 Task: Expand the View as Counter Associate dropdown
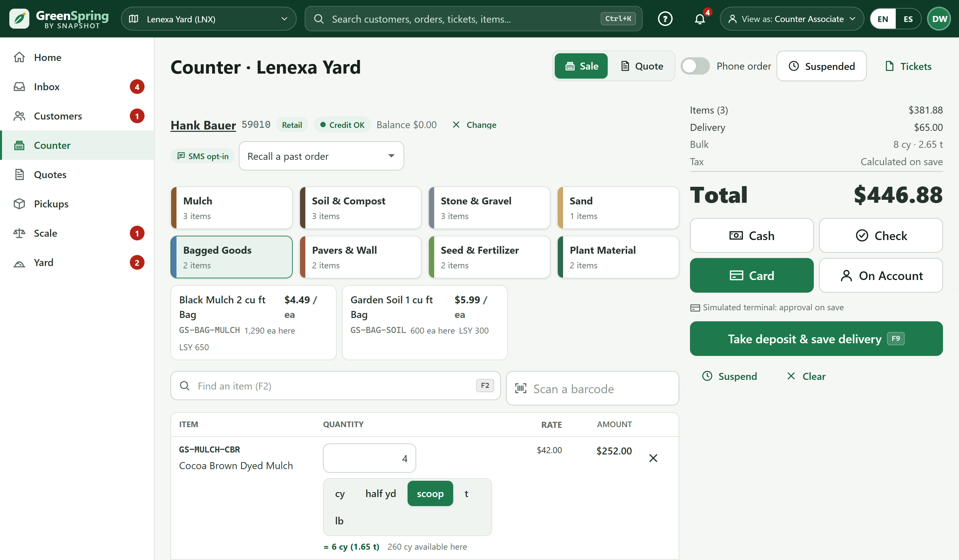pos(792,19)
